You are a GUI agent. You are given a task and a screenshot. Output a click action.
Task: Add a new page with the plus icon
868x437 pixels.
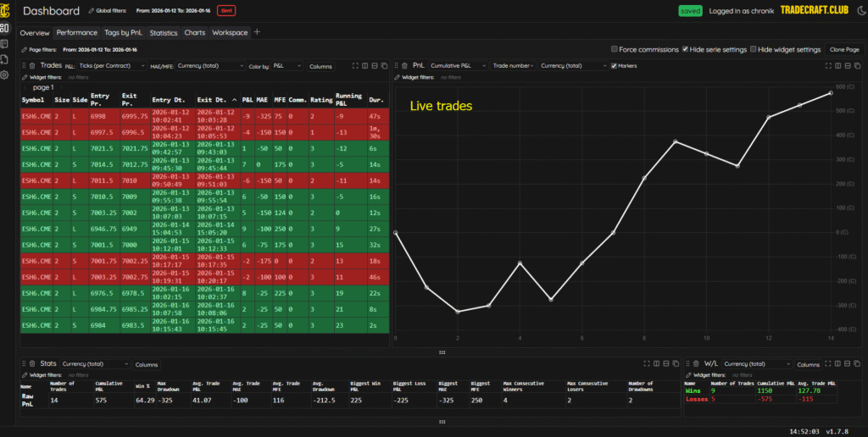pyautogui.click(x=258, y=32)
